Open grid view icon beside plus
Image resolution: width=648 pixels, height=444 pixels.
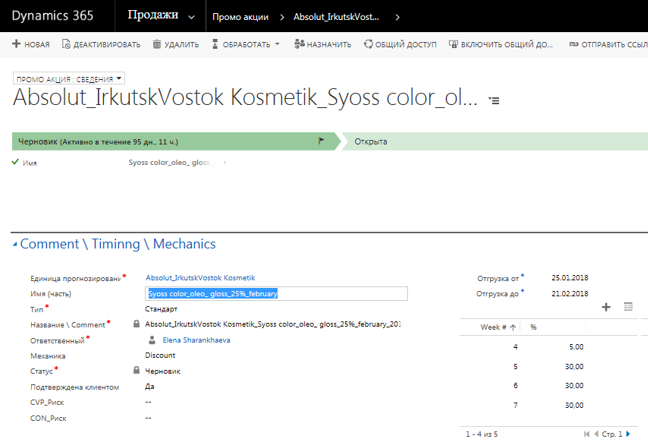[x=628, y=307]
